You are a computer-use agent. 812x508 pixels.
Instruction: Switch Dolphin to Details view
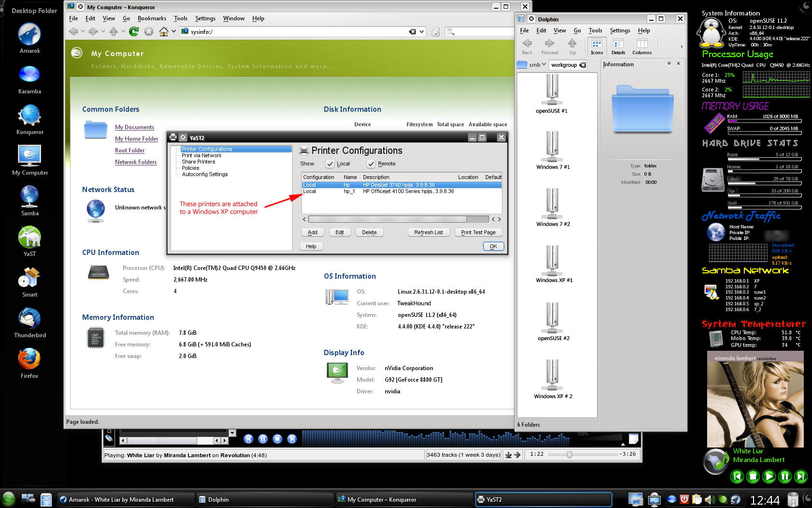[618, 46]
